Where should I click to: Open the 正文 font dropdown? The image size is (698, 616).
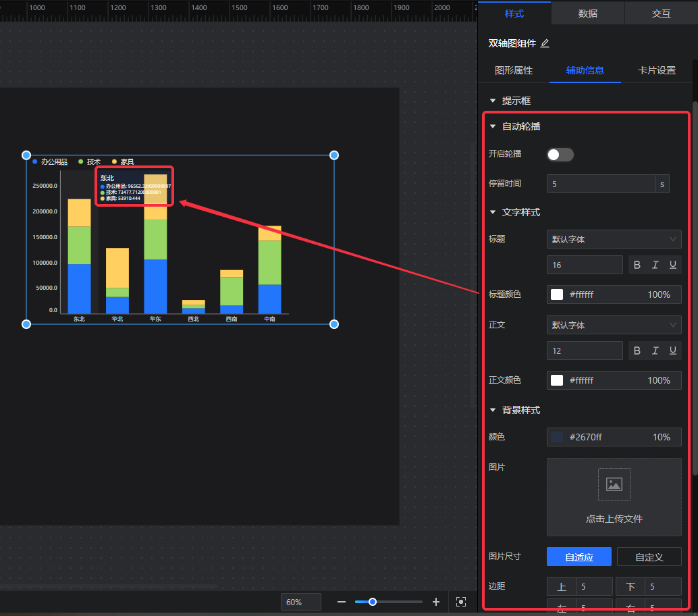[614, 325]
